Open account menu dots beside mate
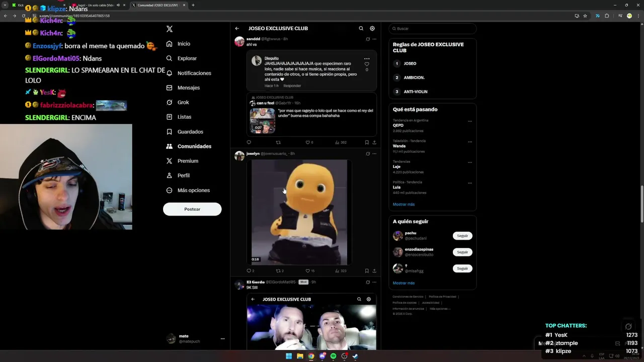This screenshot has width=644, height=362. (222, 339)
